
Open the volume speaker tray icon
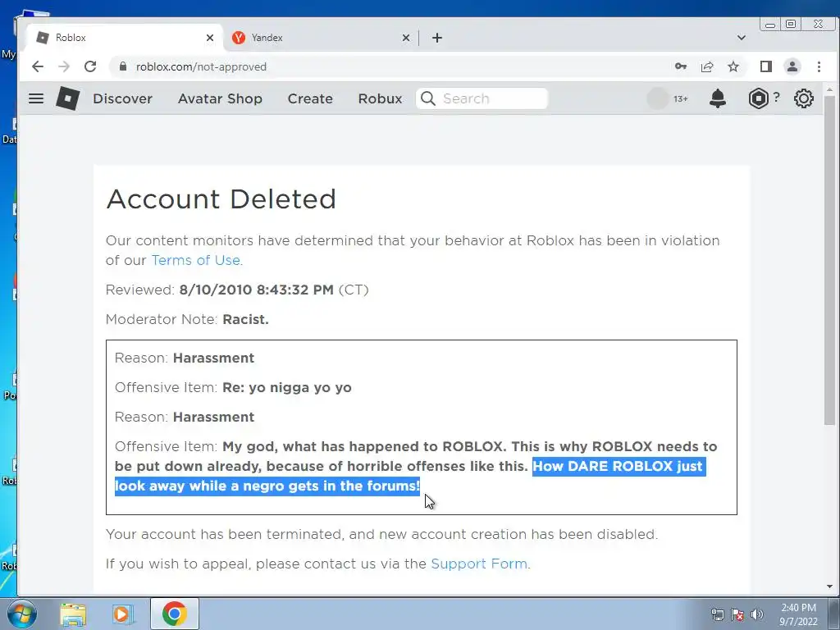tap(757, 614)
